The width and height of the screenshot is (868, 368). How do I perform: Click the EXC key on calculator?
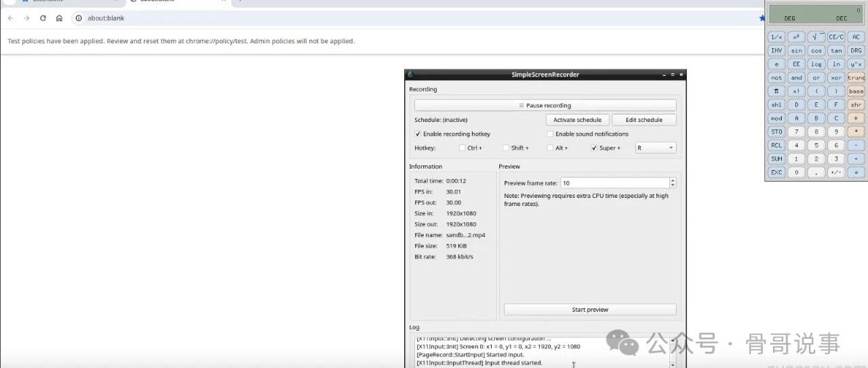coord(776,172)
